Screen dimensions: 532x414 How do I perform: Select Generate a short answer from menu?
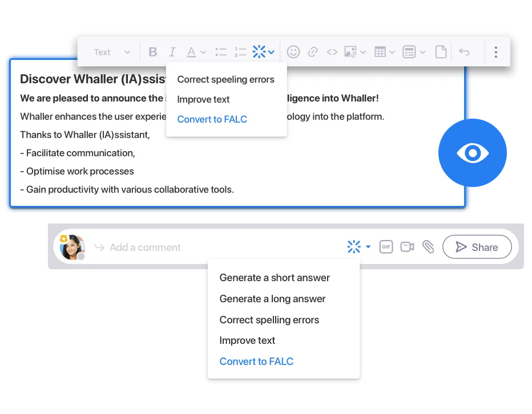pos(275,278)
